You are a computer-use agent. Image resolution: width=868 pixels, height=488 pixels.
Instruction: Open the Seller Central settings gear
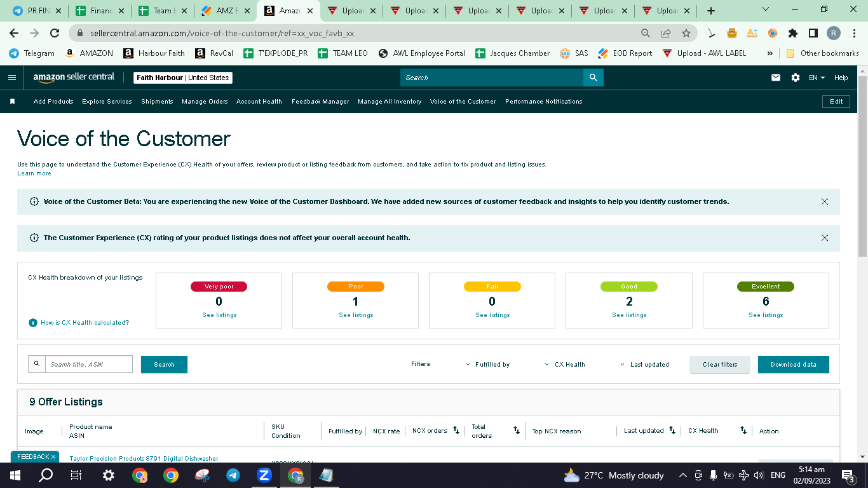pos(796,78)
